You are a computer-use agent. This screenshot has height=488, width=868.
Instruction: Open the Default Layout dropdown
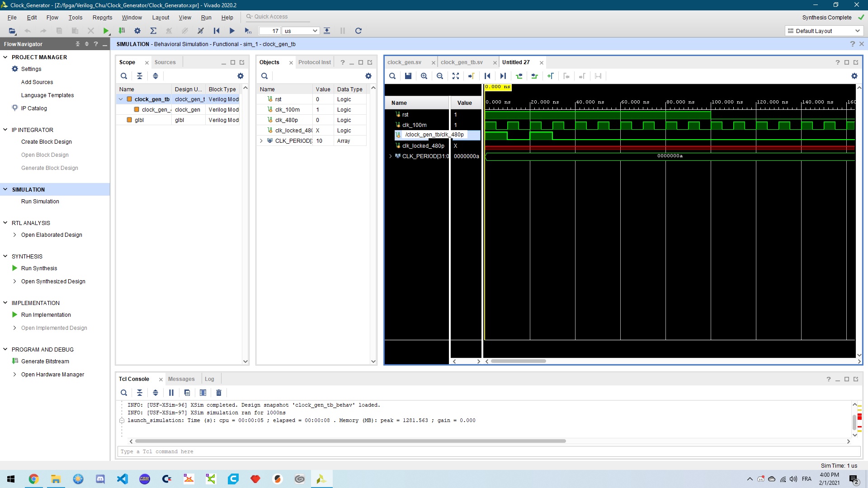click(824, 31)
